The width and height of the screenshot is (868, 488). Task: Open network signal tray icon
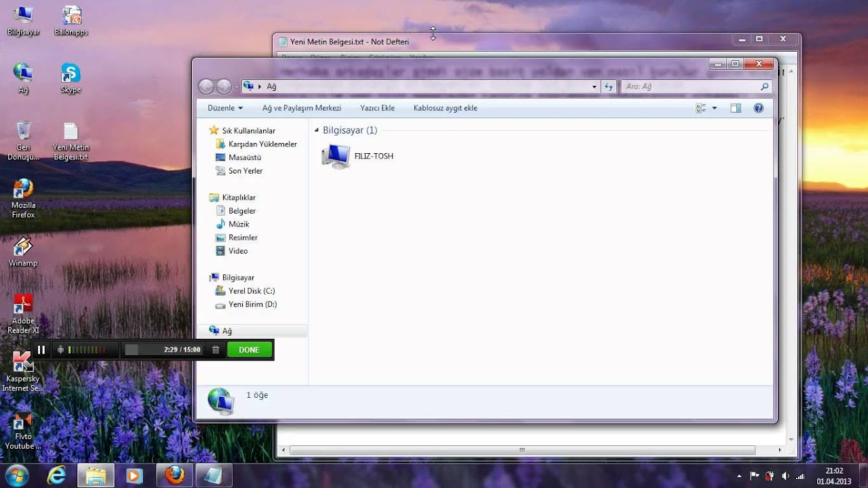(x=800, y=476)
